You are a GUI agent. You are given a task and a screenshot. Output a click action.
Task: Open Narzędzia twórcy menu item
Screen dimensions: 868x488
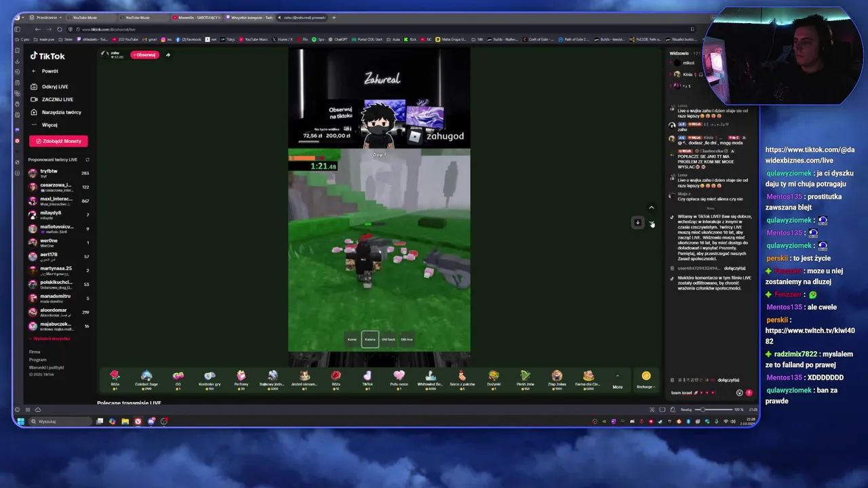(56, 113)
